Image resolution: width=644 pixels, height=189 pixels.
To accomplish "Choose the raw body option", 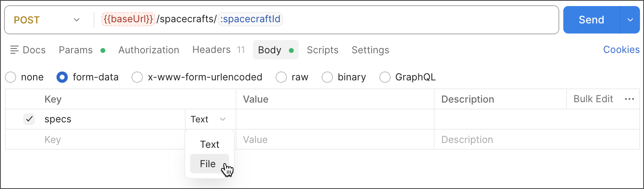I will pos(281,77).
